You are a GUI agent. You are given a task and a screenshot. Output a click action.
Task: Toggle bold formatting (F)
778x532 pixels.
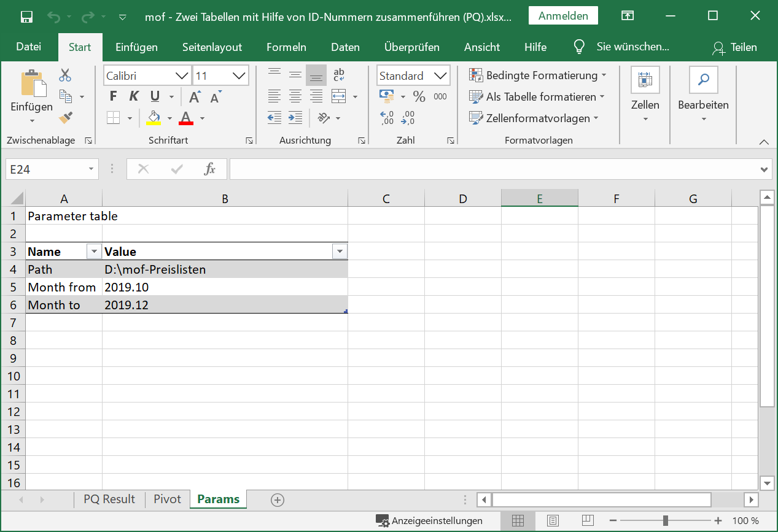click(113, 96)
